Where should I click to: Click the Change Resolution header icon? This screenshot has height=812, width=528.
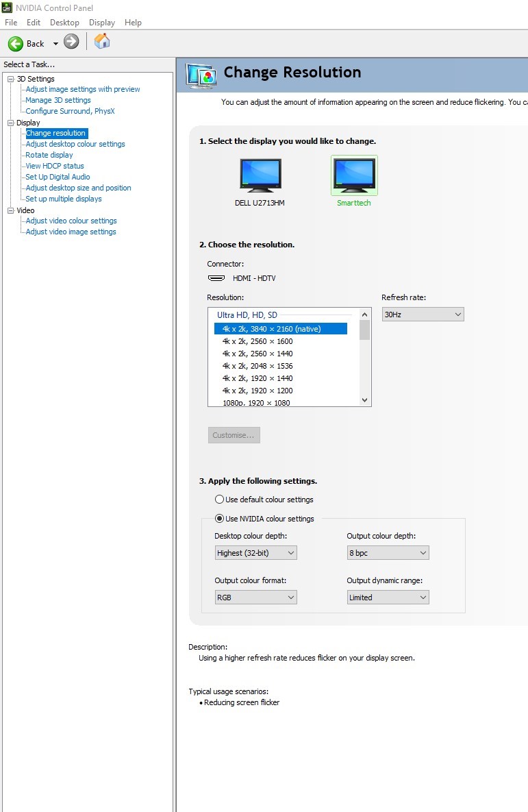pyautogui.click(x=201, y=77)
